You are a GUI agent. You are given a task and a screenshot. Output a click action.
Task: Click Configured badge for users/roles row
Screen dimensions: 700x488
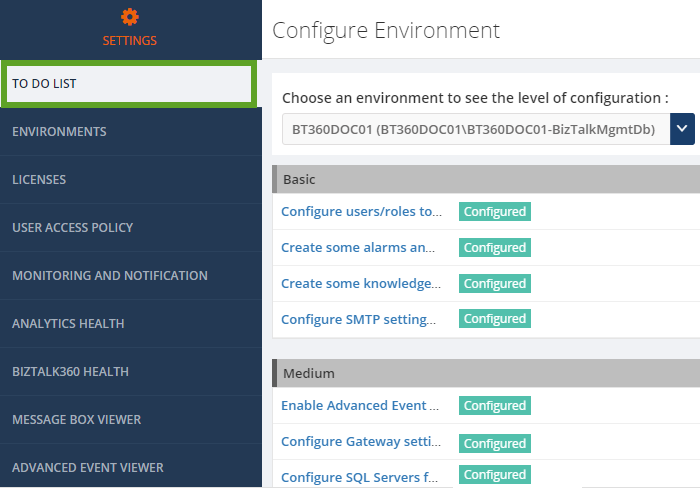coord(495,211)
